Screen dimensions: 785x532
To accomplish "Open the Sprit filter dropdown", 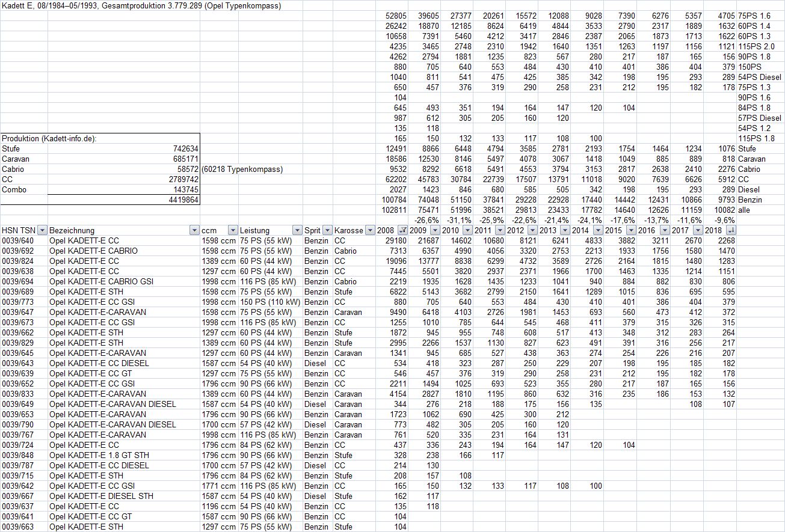I will 327,230.
